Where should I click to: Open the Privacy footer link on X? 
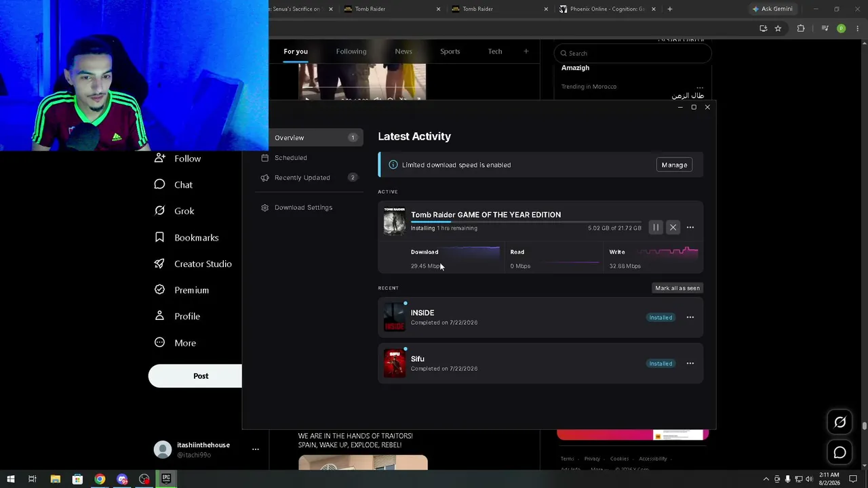(592, 459)
